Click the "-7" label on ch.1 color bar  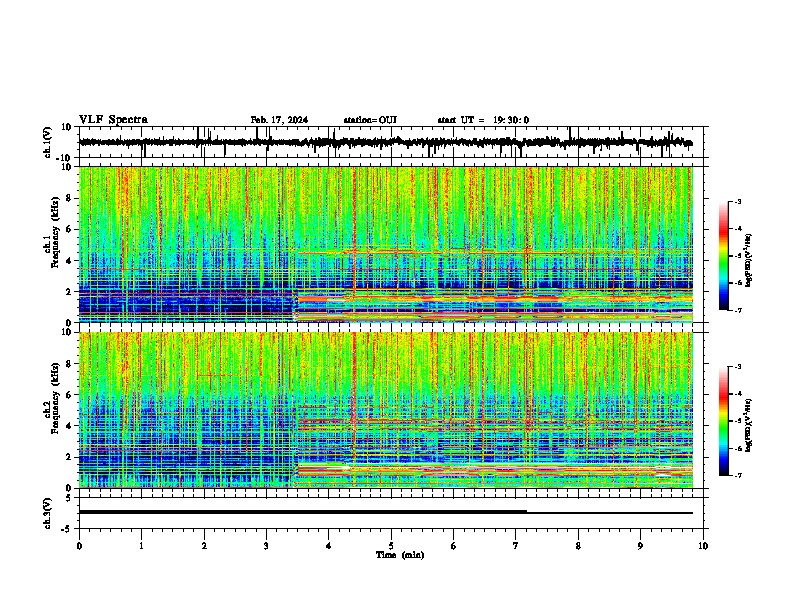[x=737, y=310]
